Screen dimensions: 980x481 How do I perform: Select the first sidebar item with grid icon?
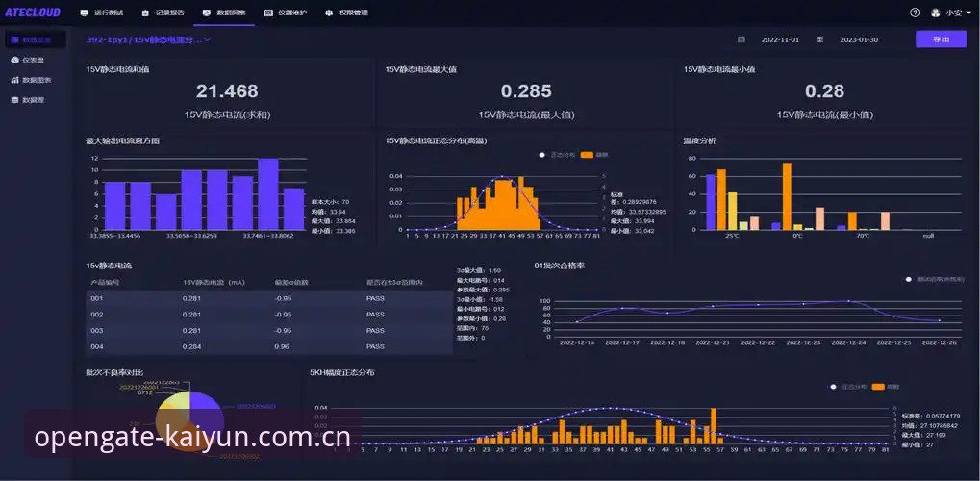coord(36,39)
